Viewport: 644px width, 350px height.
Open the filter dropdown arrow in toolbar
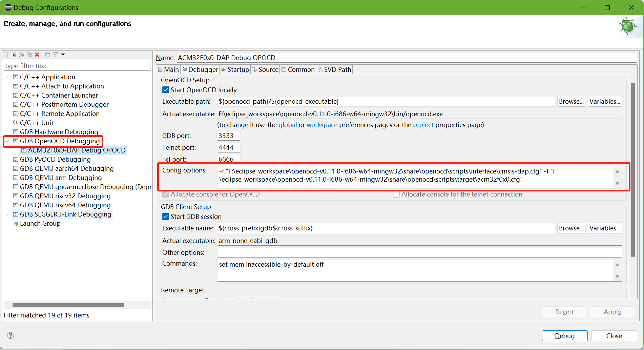pos(63,55)
